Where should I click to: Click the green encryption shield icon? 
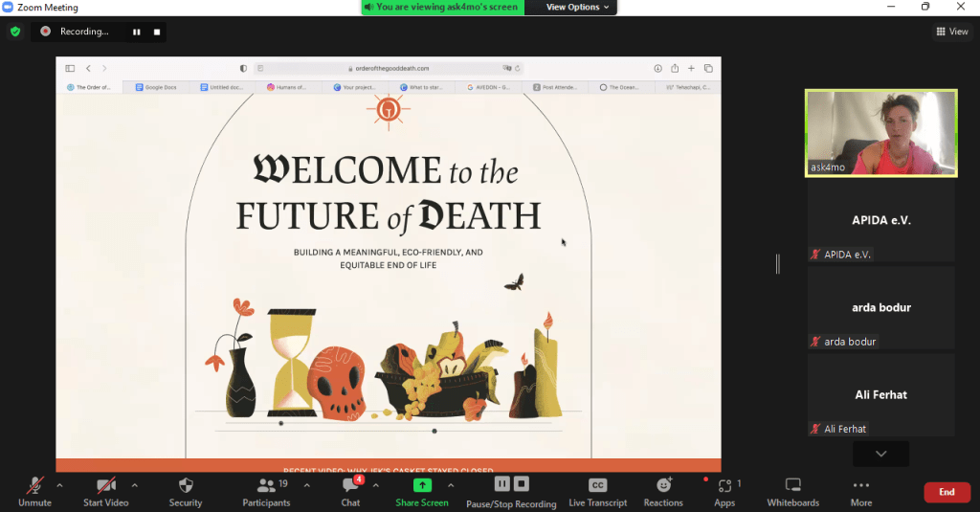point(15,32)
